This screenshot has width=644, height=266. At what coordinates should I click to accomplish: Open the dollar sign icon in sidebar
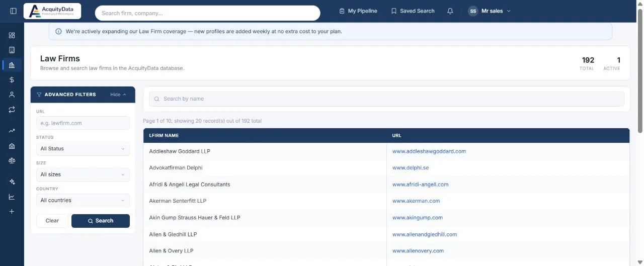coord(12,79)
